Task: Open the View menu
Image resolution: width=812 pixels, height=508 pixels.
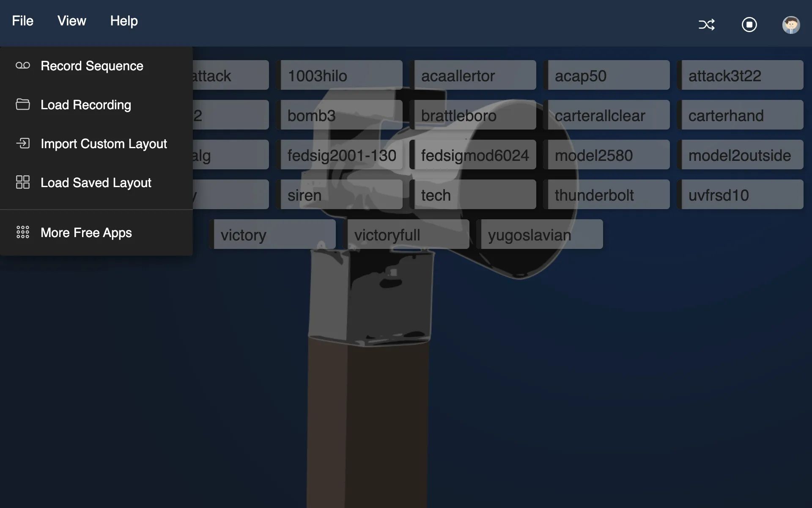Action: [71, 20]
